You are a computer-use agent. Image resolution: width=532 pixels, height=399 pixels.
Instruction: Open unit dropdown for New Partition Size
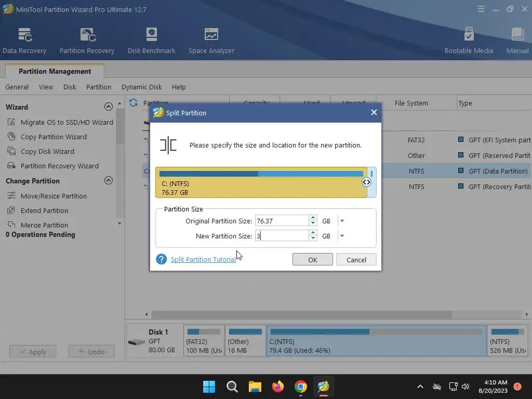tap(342, 236)
